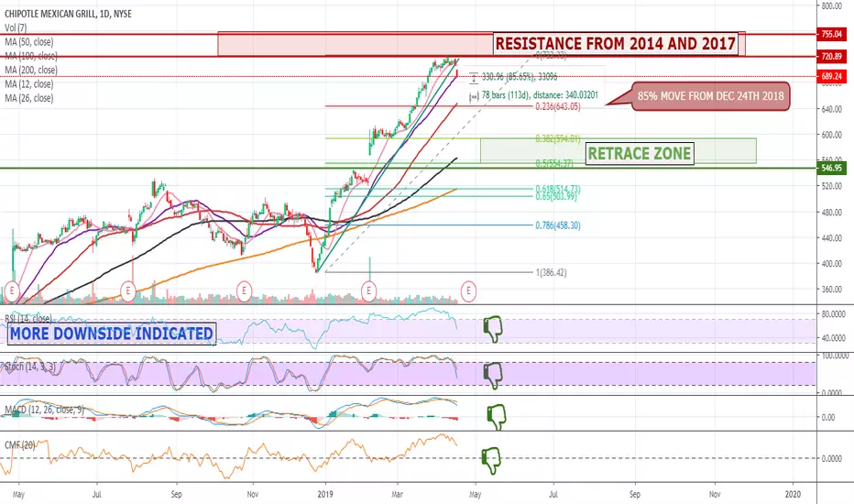Click the 480.00 value on the price axis
The width and height of the screenshot is (854, 504).
(x=832, y=213)
